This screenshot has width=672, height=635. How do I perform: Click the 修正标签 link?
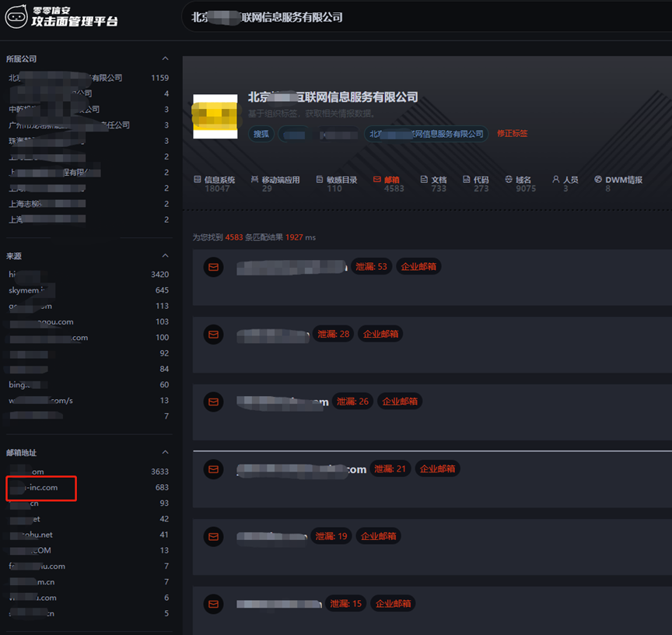click(512, 134)
